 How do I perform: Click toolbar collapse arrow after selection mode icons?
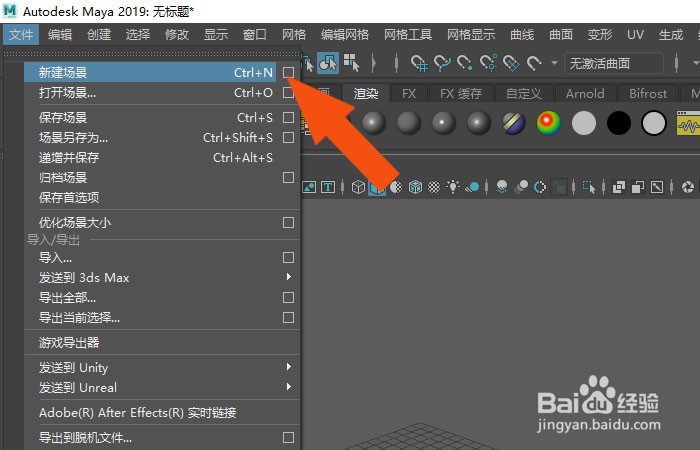(374, 63)
